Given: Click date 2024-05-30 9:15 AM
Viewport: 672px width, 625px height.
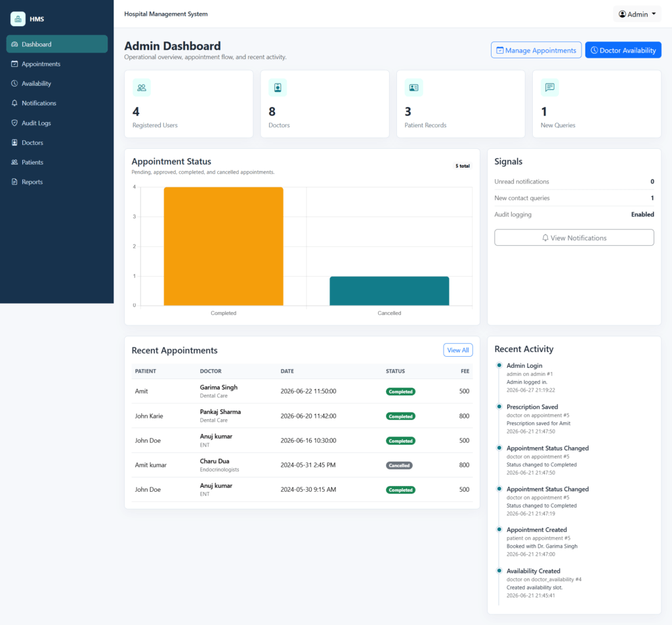Looking at the screenshot, I should pos(308,490).
